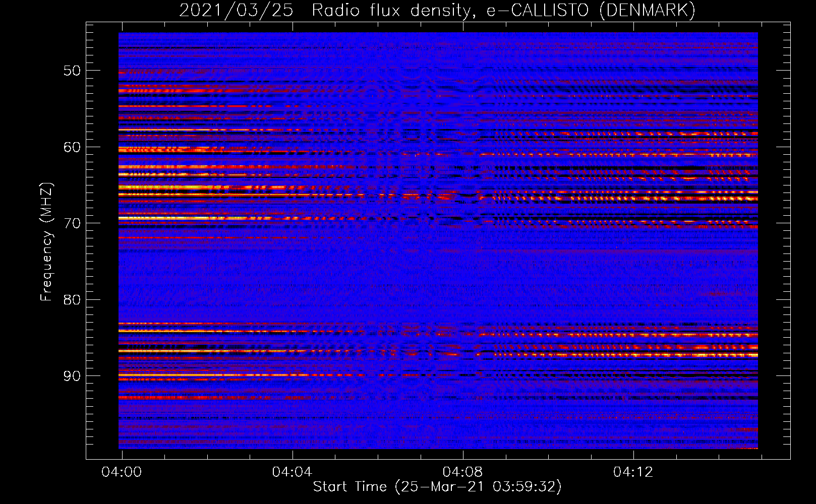This screenshot has height=504, width=816.
Task: Click the 'Frequency (MHZ)' axis label
Action: point(46,242)
